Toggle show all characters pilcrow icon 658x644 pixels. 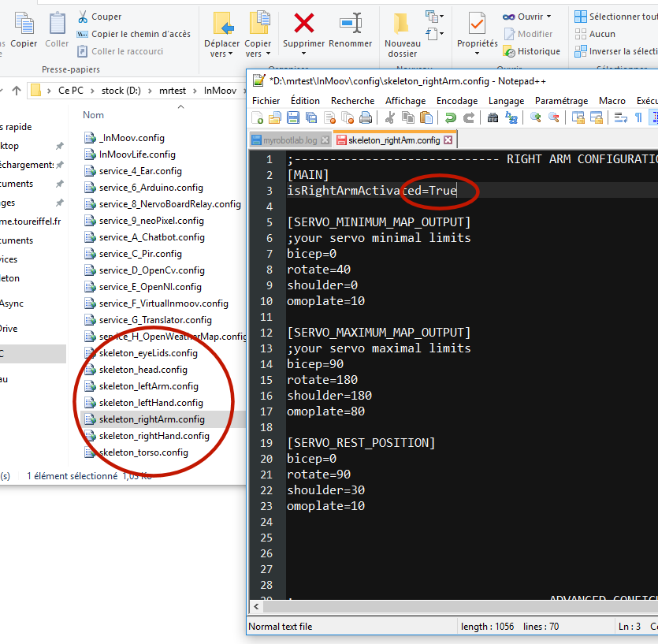point(638,118)
